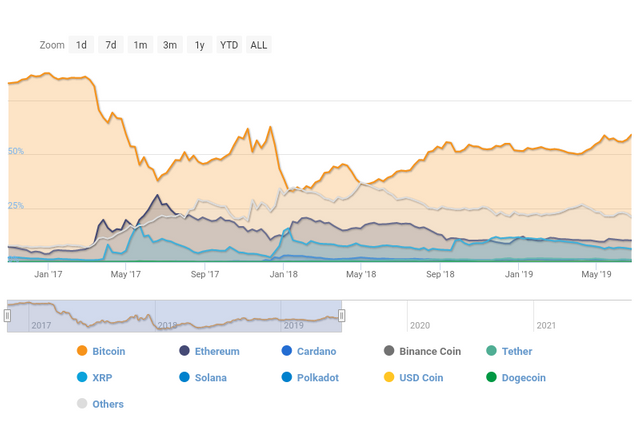Click the May '19 axis label
The image size is (640, 440).
coord(596,274)
